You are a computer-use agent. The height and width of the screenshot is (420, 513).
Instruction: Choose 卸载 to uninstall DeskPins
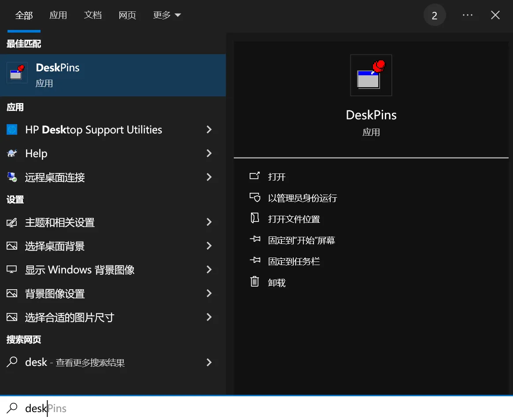277,283
